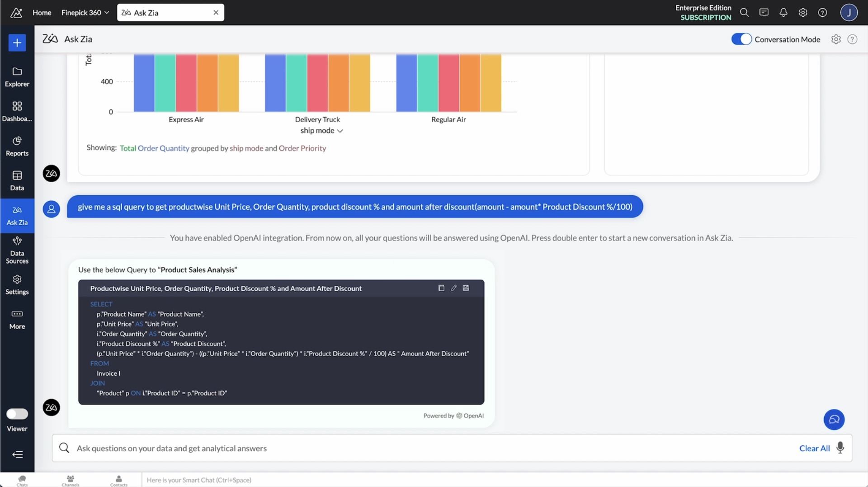
Task: Click the Total Order Quantity link
Action: (x=154, y=148)
